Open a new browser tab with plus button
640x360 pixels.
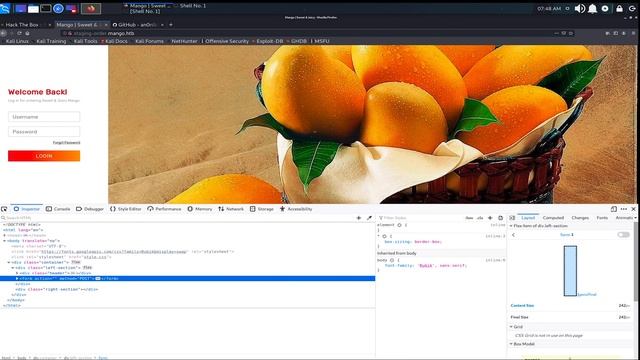[171, 25]
